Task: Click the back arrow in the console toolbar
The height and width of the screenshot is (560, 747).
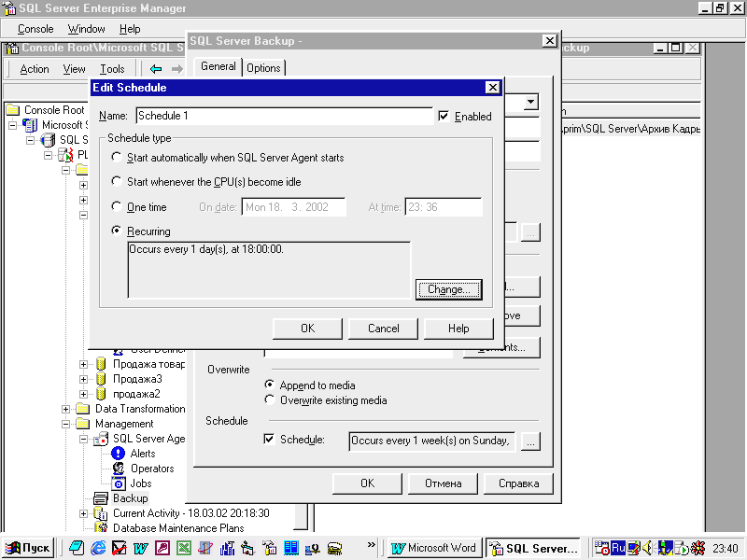Action: pyautogui.click(x=156, y=69)
